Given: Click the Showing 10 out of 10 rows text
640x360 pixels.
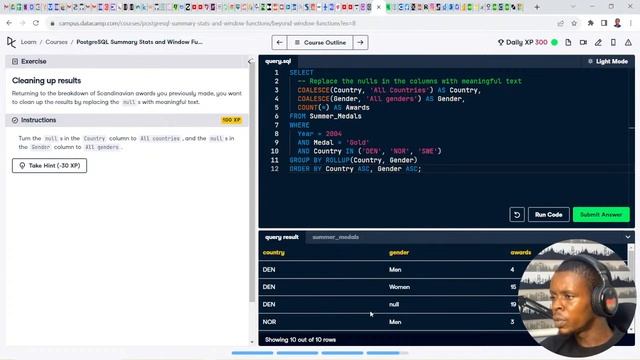Looking at the screenshot, I should [x=300, y=340].
